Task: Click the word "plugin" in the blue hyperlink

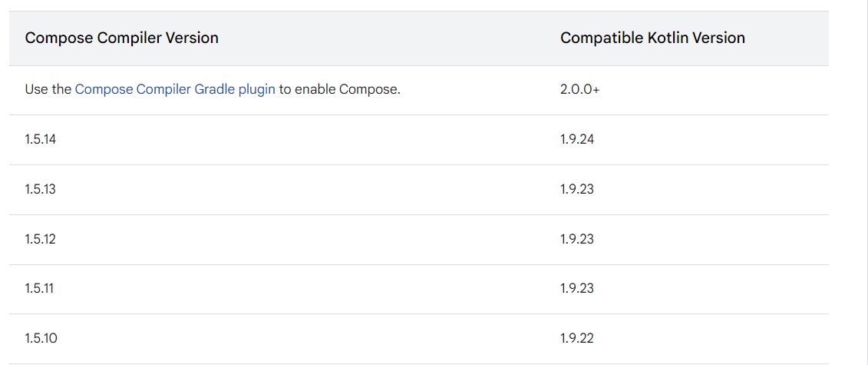Action: pos(256,89)
